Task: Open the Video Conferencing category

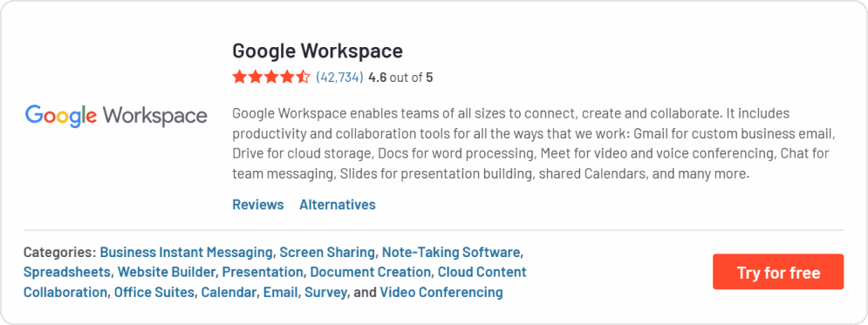Action: point(441,292)
